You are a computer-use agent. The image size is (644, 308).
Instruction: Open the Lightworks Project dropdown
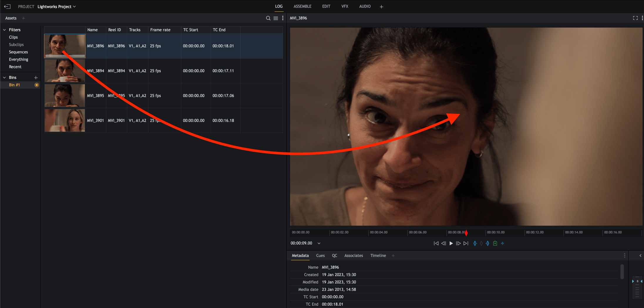coord(57,6)
